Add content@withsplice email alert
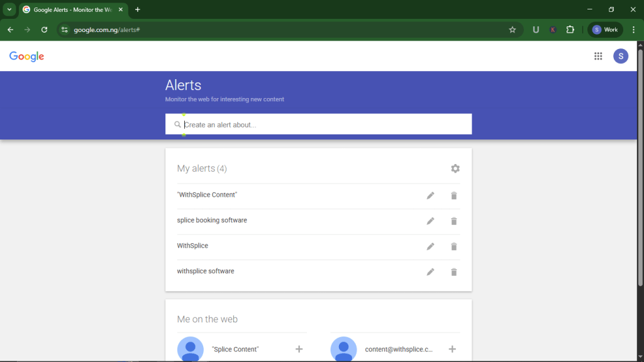 click(x=452, y=349)
